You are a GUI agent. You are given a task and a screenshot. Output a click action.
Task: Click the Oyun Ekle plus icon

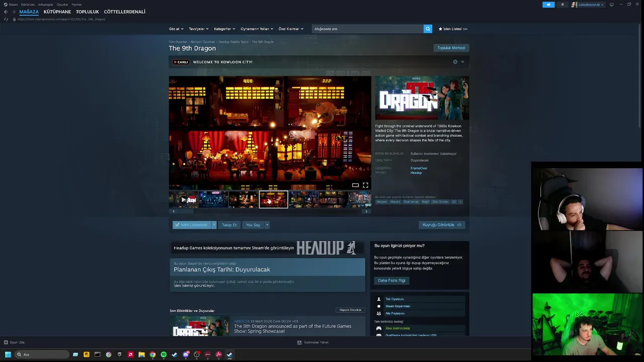[x=6, y=342]
